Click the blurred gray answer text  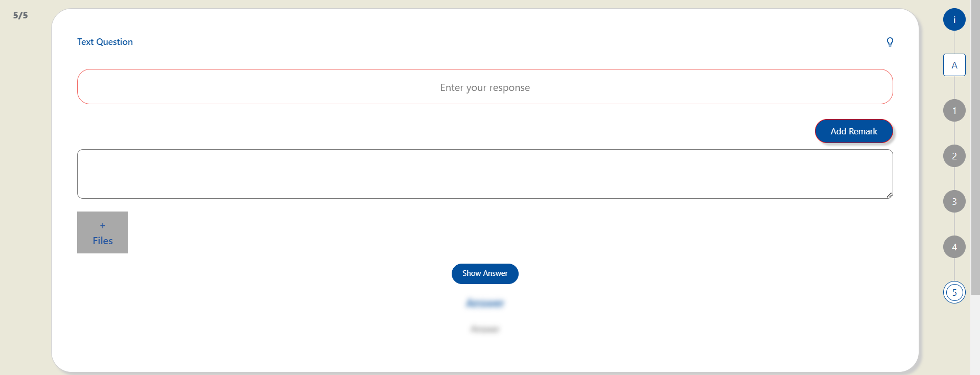tap(484, 329)
